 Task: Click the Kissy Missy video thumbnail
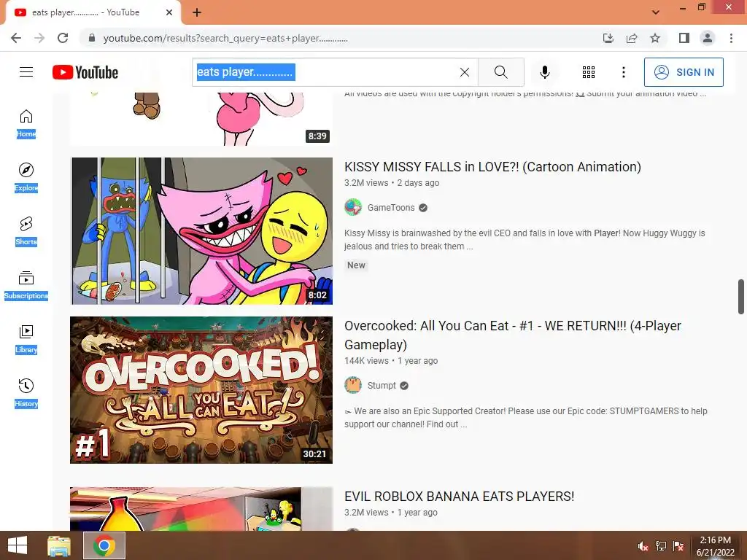(201, 231)
